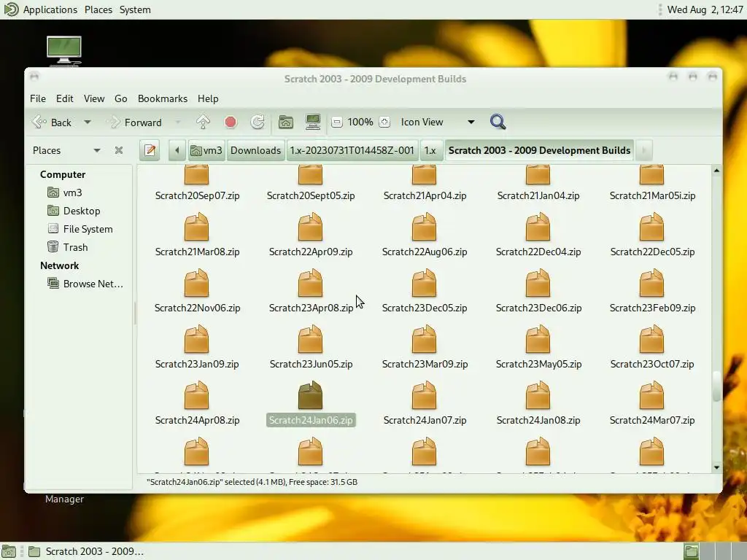Reload the current folder
The width and height of the screenshot is (747, 560).
click(258, 122)
